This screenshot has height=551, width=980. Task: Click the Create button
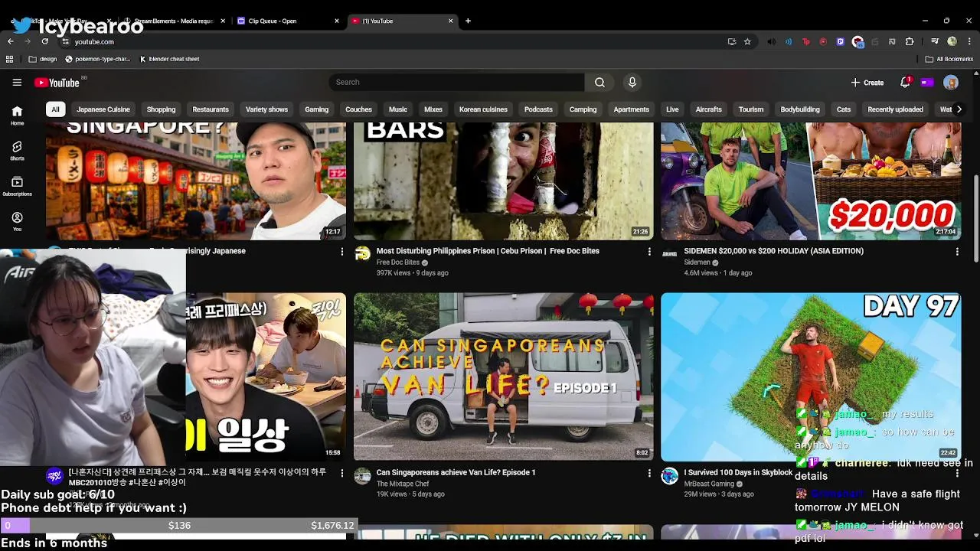[867, 82]
